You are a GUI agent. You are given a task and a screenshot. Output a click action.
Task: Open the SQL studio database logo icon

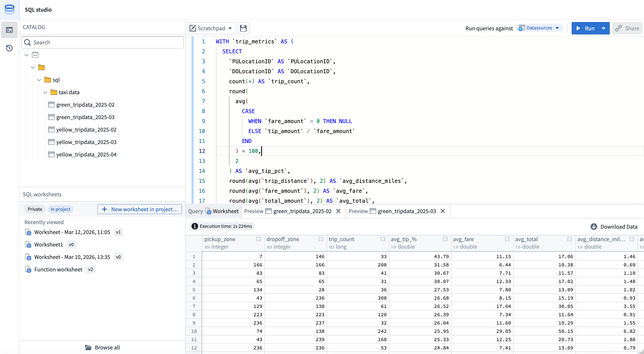[9, 9]
